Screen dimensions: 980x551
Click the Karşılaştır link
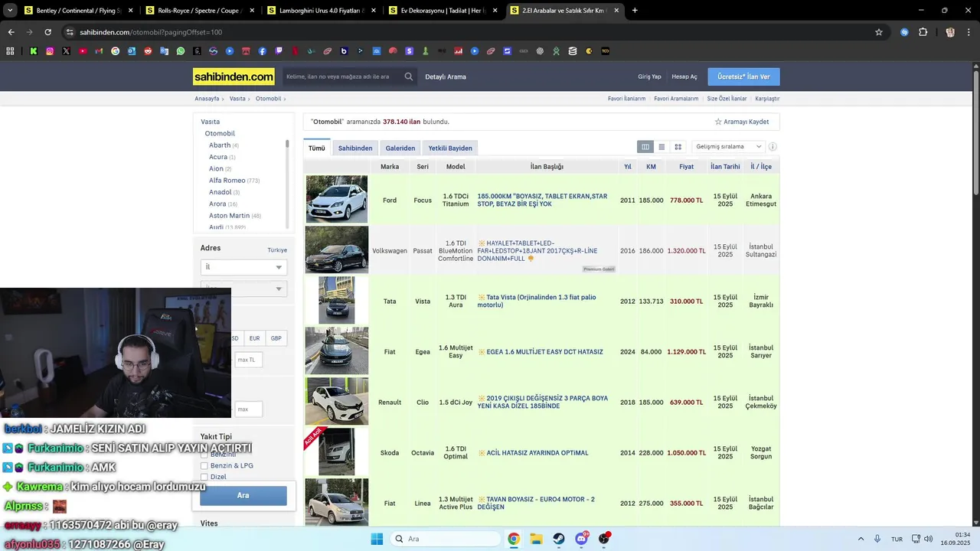point(767,99)
